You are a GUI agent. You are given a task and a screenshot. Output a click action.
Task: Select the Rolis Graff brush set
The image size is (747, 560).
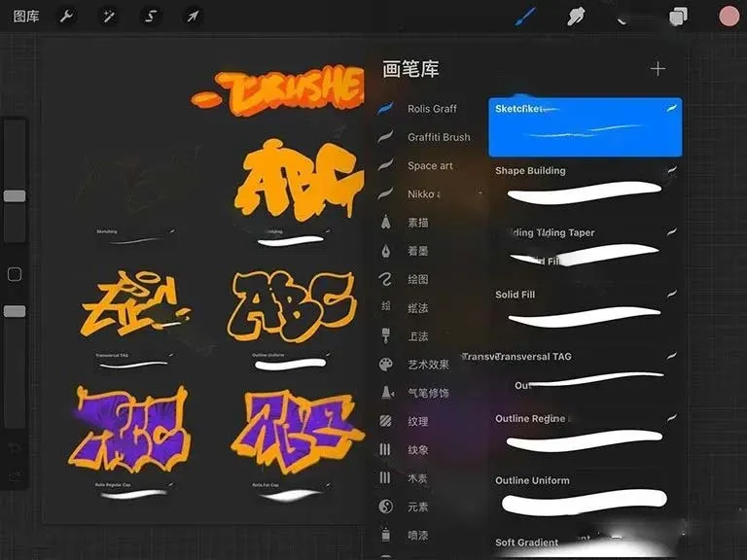[432, 109]
